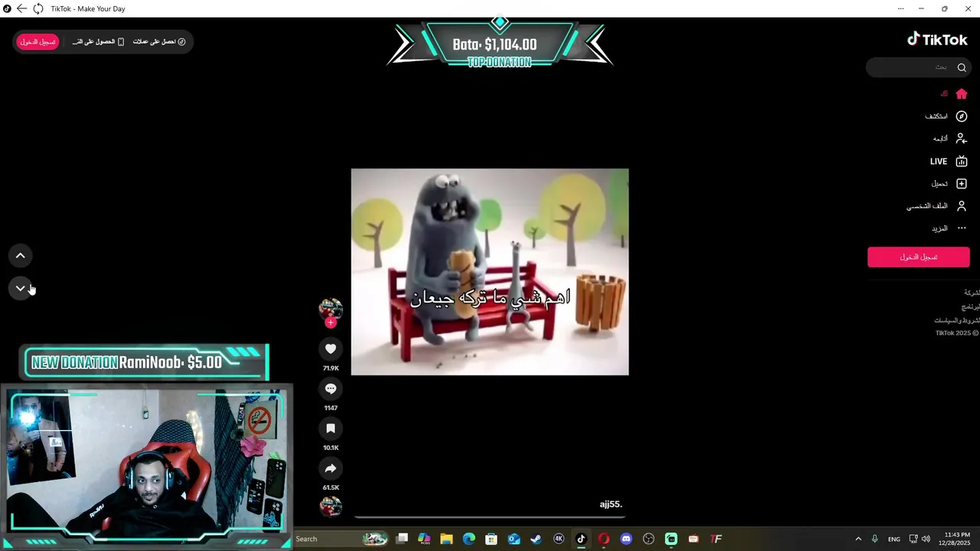Reload the page with the refresh icon
The width and height of the screenshot is (980, 551).
tap(38, 8)
